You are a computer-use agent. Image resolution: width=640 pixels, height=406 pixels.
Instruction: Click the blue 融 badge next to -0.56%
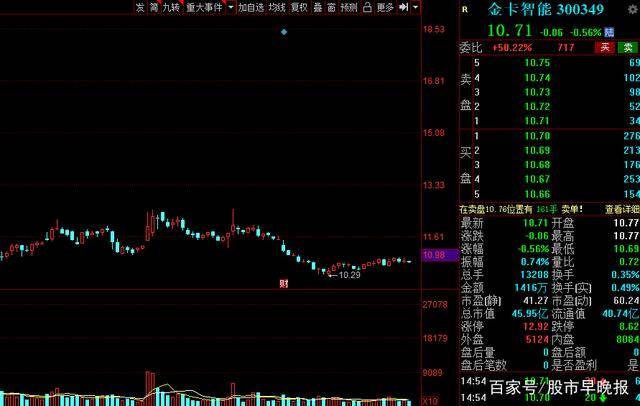tap(609, 32)
